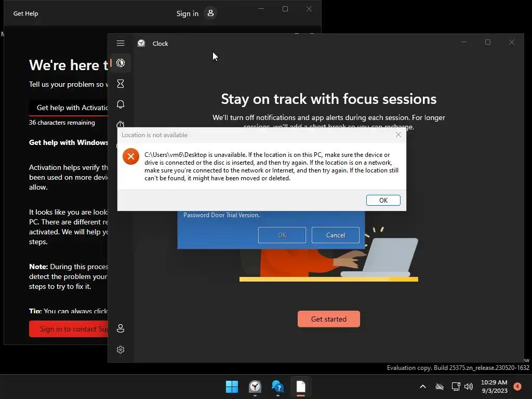Click OK in the Password Door Trial dialog
This screenshot has width=532, height=399.
[282, 235]
